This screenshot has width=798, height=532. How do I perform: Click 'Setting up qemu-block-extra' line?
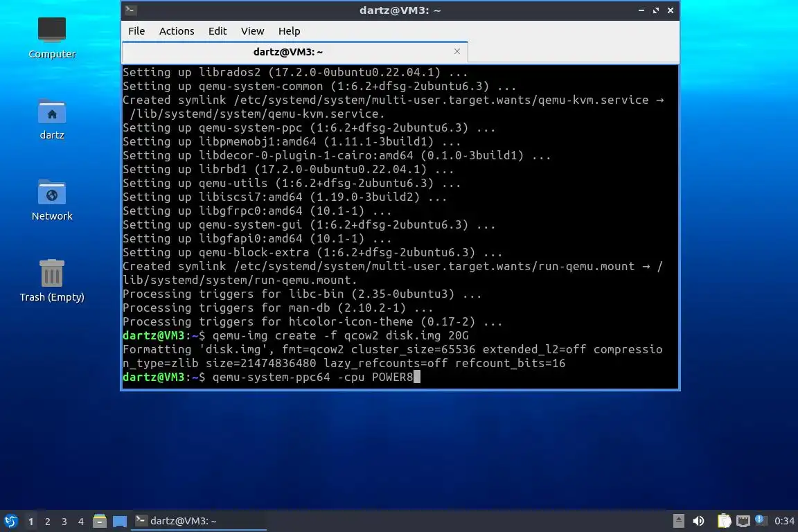(312, 253)
